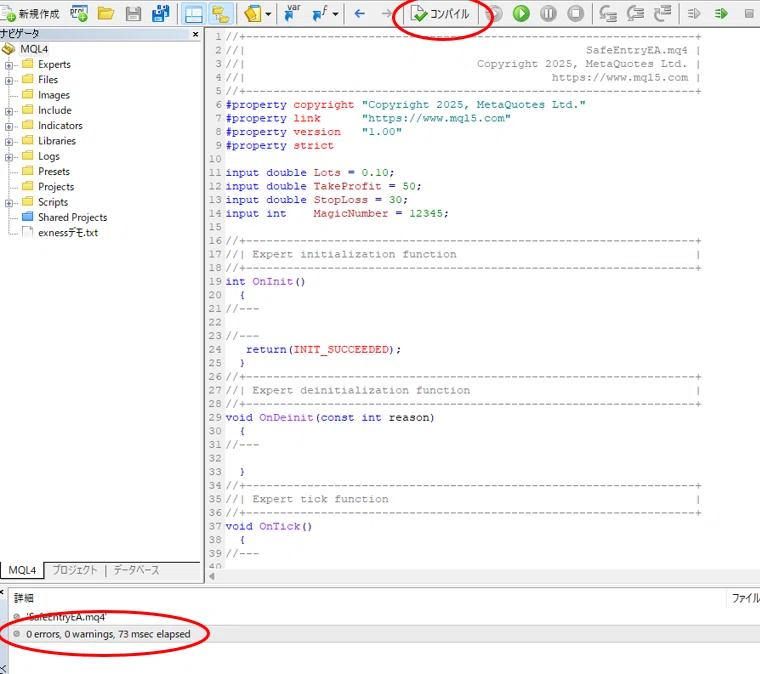Stop debugging with the round stop button
The height and width of the screenshot is (674, 760).
(x=575, y=14)
